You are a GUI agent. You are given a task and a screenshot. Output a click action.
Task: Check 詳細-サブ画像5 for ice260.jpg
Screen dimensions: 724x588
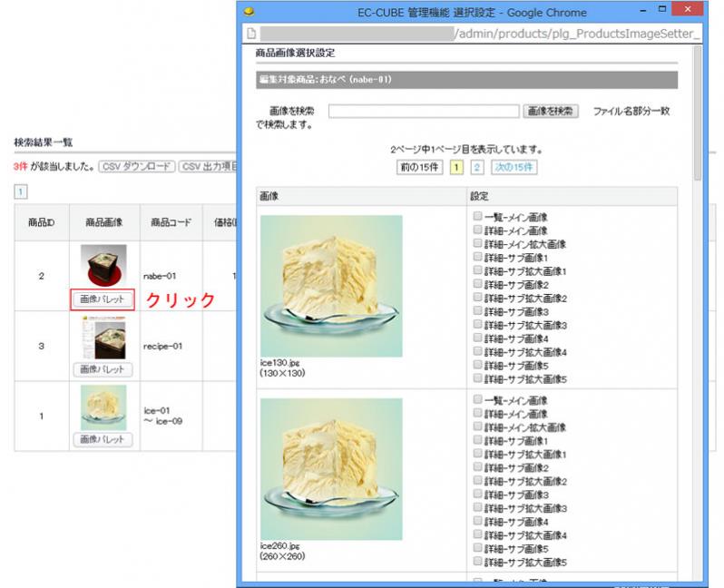[477, 548]
